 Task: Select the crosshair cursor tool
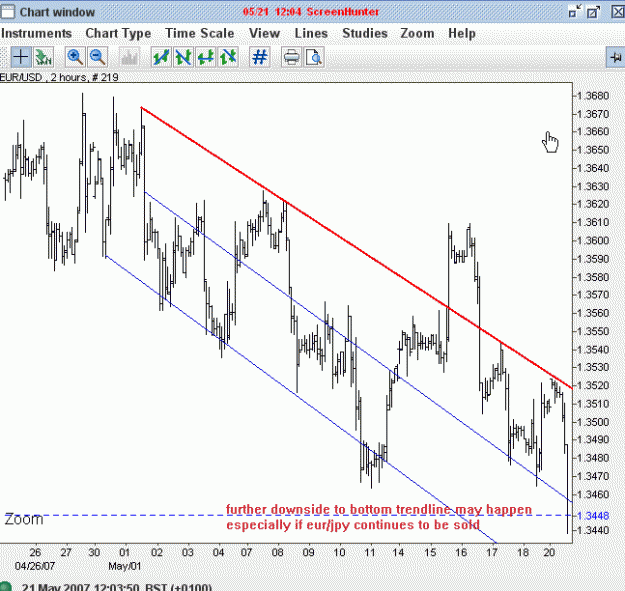20,57
